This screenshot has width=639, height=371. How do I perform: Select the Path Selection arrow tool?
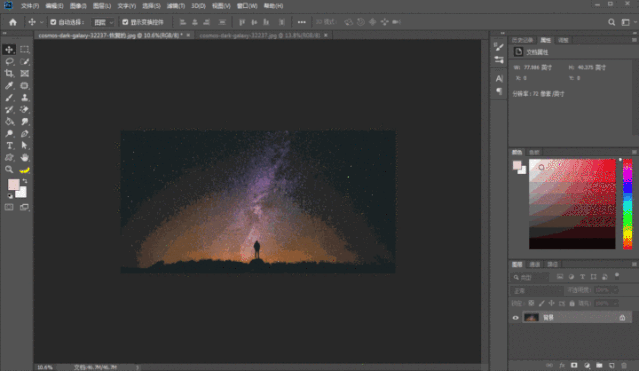(24, 146)
